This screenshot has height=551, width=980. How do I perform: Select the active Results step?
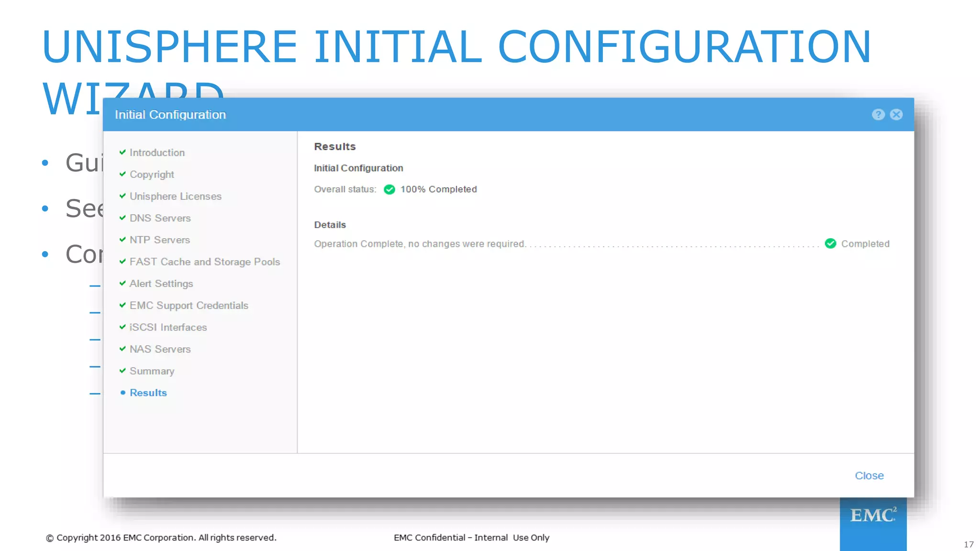coord(148,393)
